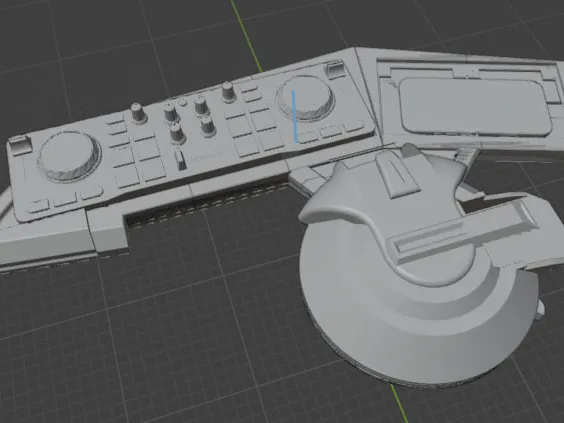Click the blue vertical line in the viewport
The image size is (564, 423).
(x=295, y=116)
